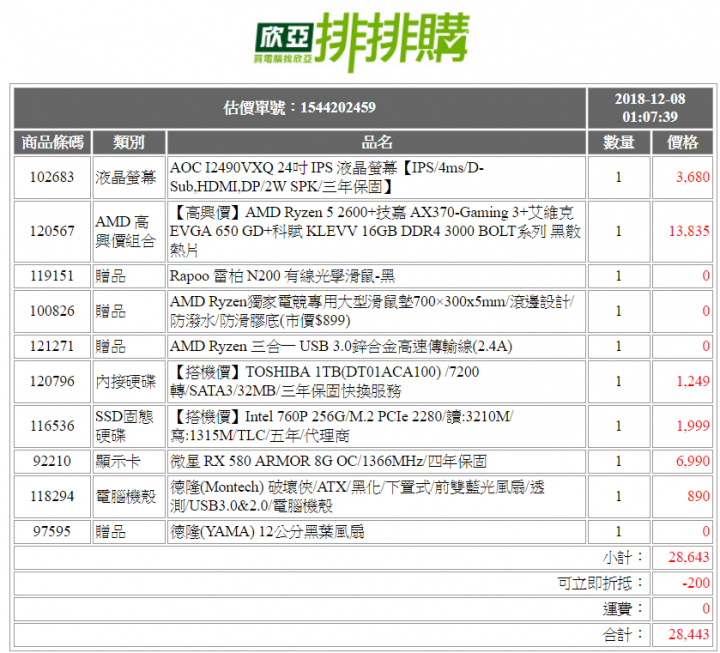Click the 品名 column header
Screen dimensions: 720x653
[377, 142]
